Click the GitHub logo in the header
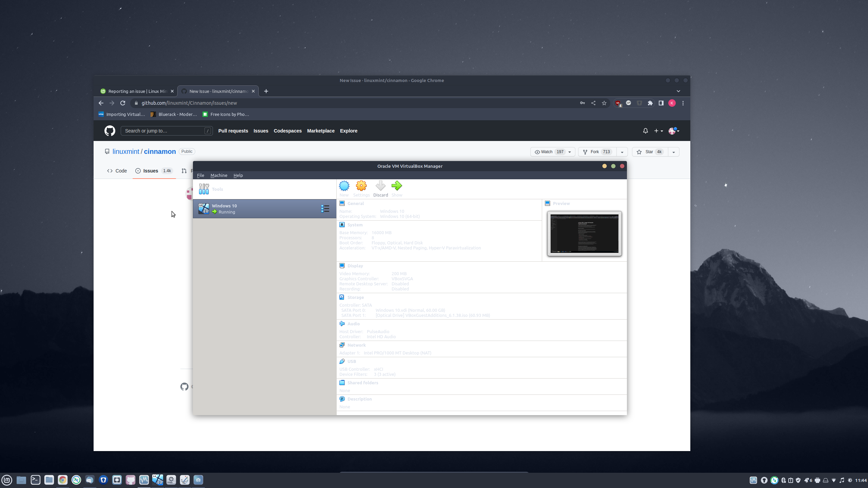Viewport: 868px width, 488px height. coord(110,131)
